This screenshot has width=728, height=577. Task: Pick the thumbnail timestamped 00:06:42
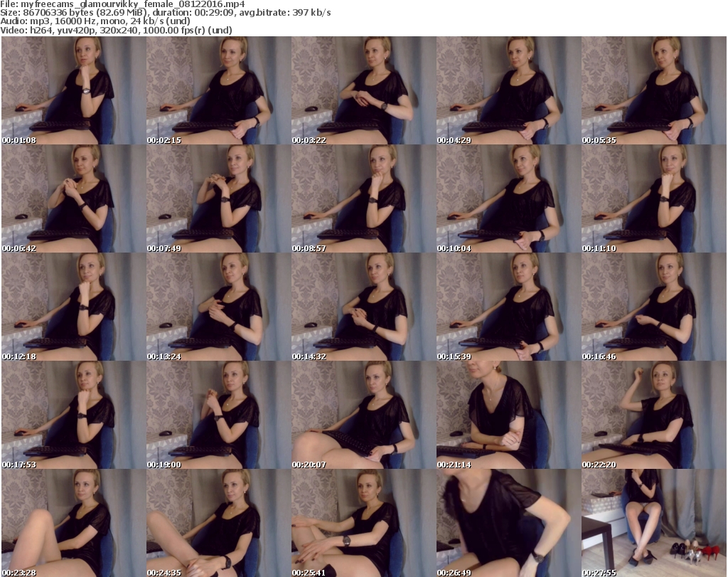73,198
